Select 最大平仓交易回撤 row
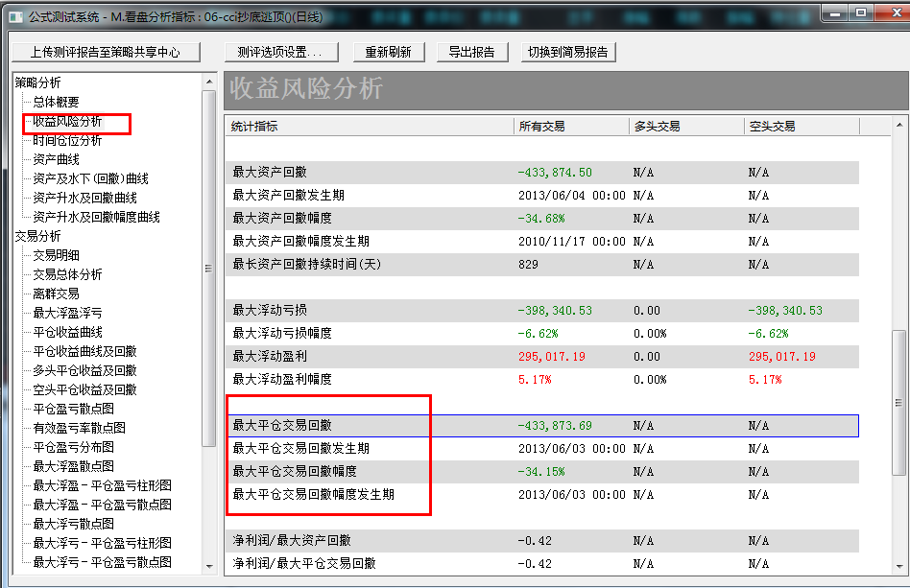Screen dimensions: 910x588 (x=542, y=426)
